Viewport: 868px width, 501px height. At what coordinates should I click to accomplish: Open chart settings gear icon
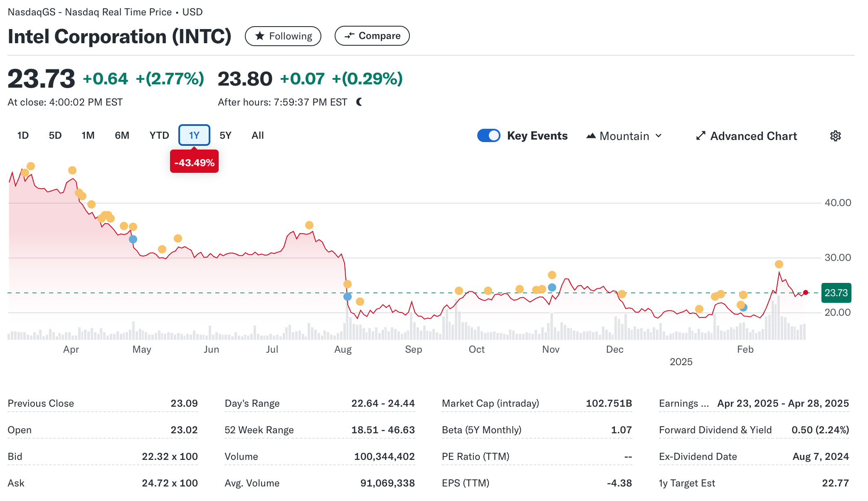pyautogui.click(x=835, y=136)
